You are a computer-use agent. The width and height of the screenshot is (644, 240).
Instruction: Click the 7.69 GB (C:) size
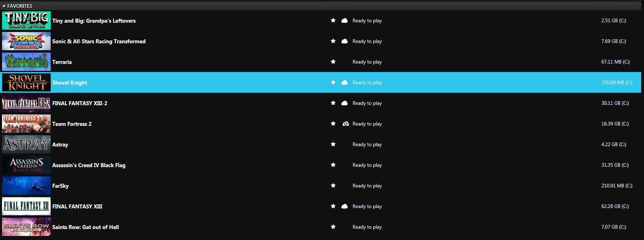[614, 41]
